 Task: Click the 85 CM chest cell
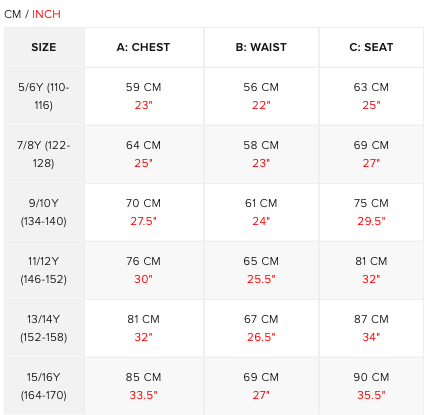[x=144, y=386]
